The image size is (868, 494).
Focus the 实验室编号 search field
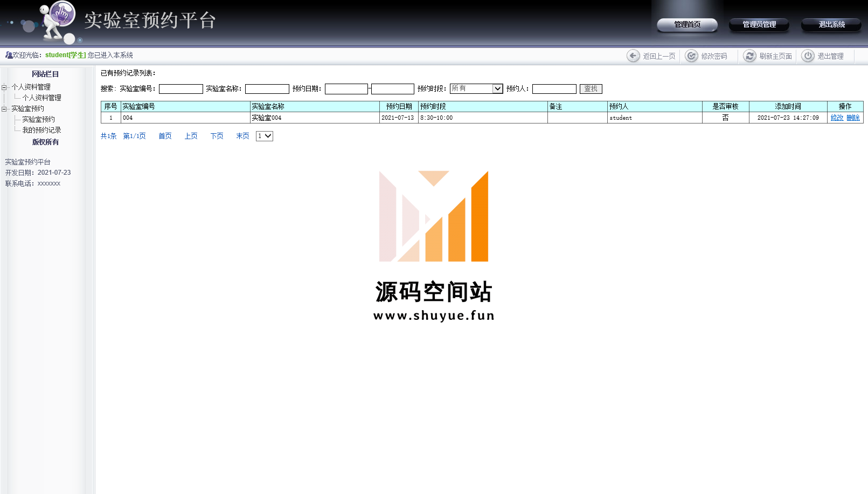(x=180, y=89)
